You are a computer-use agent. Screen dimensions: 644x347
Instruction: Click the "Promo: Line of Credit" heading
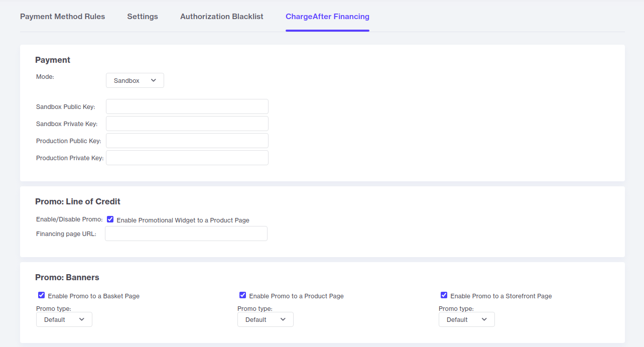78,201
